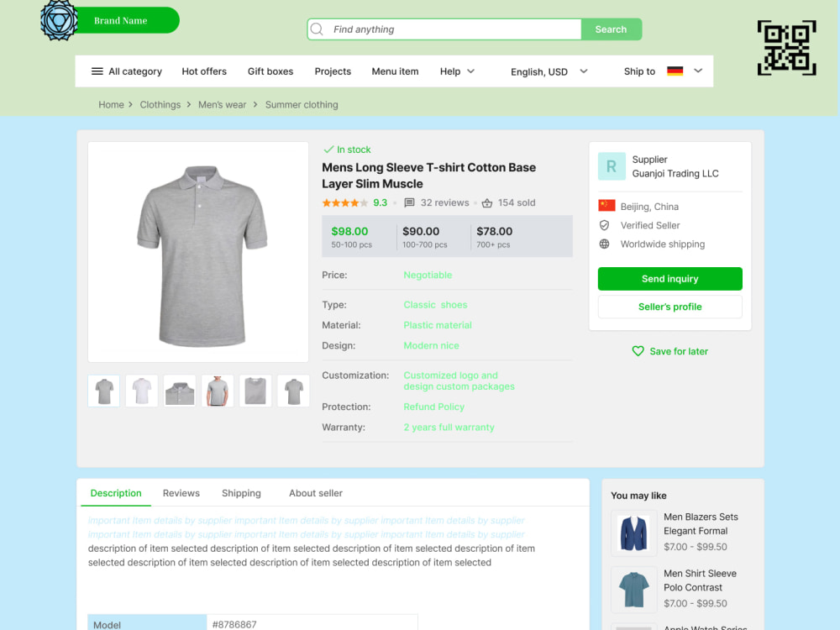The width and height of the screenshot is (840, 630).
Task: Click in the Find anything search field
Action: (x=444, y=29)
